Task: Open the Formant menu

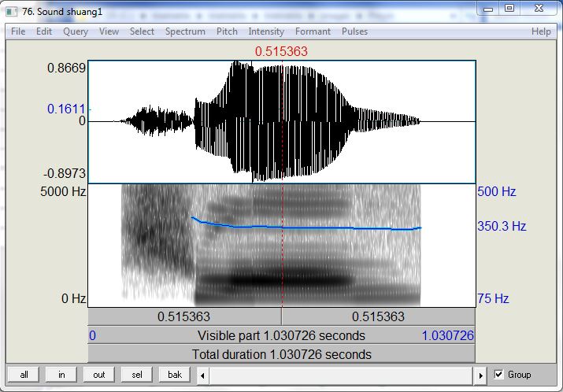Action: (313, 31)
